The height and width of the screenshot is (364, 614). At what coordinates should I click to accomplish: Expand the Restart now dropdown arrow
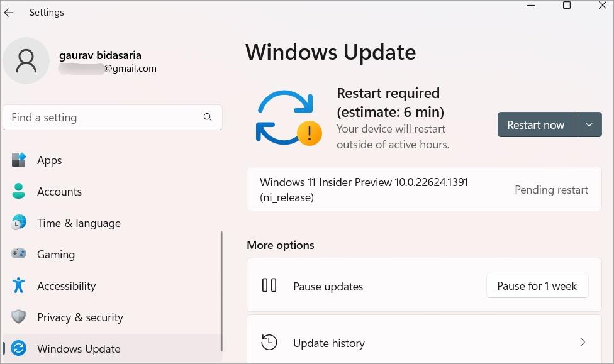pyautogui.click(x=588, y=124)
